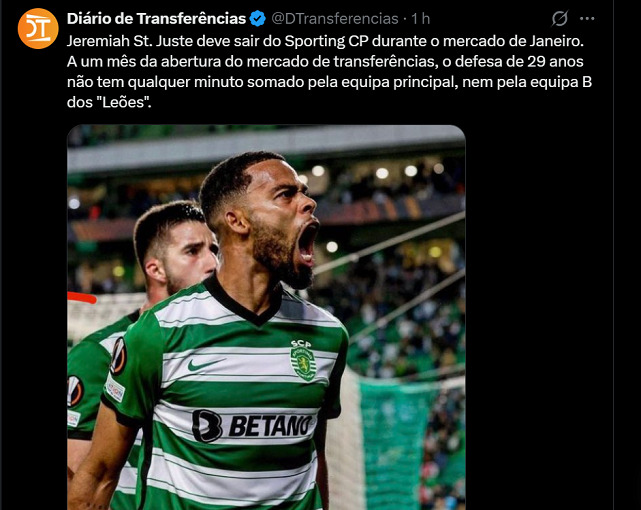The height and width of the screenshot is (510, 641).
Task: Open the three-dot more options menu
Action: click(x=587, y=18)
